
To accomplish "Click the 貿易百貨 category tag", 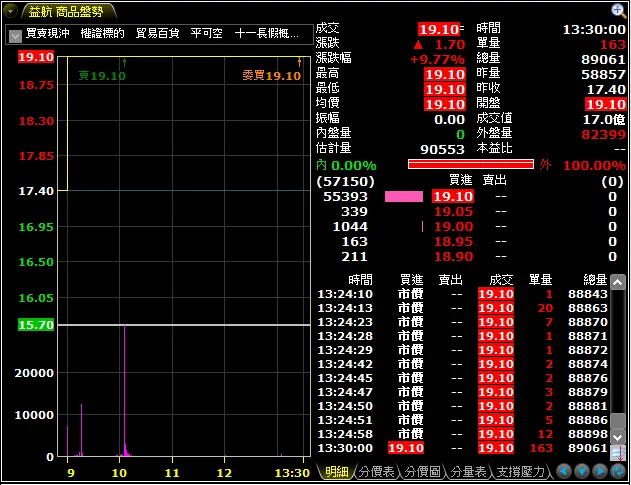I will pyautogui.click(x=157, y=33).
